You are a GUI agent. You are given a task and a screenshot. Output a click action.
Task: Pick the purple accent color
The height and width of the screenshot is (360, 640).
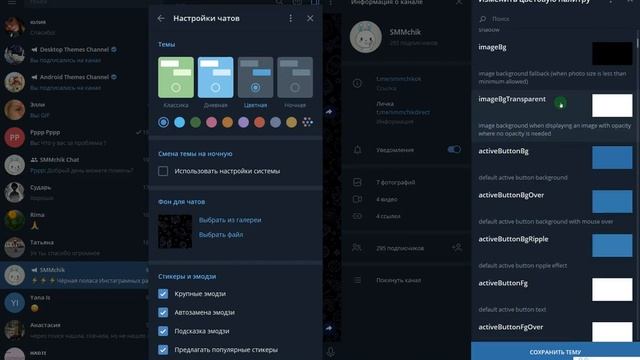[243, 122]
